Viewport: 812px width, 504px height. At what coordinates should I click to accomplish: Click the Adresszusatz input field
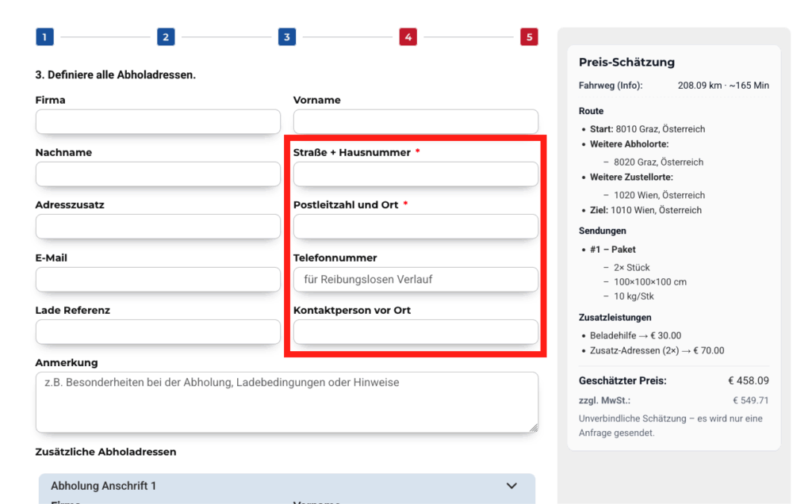click(x=158, y=227)
